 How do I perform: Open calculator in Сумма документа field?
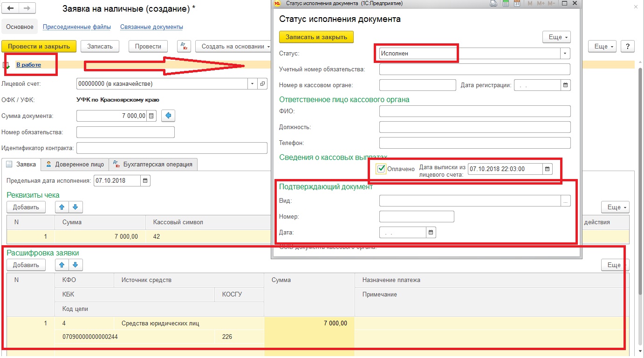[x=151, y=116]
